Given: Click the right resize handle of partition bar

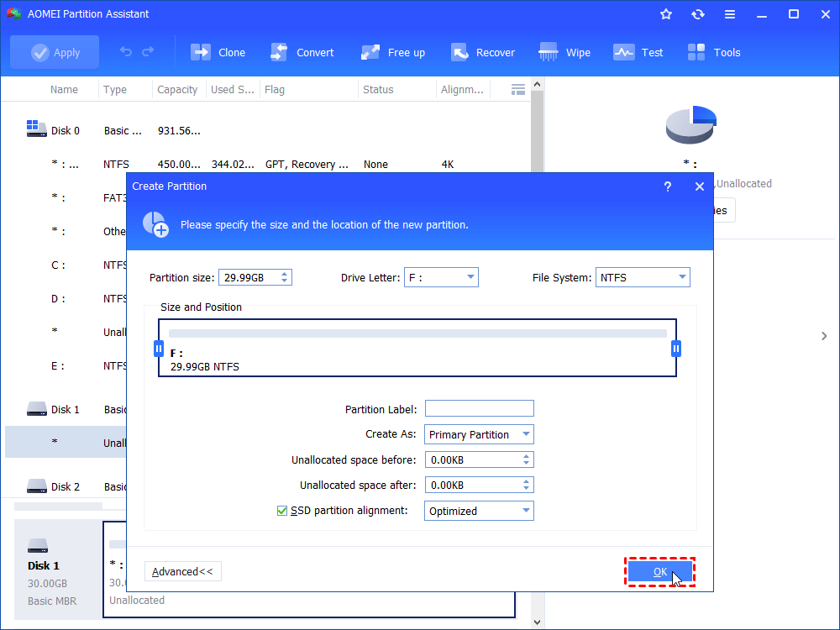Looking at the screenshot, I should (676, 349).
